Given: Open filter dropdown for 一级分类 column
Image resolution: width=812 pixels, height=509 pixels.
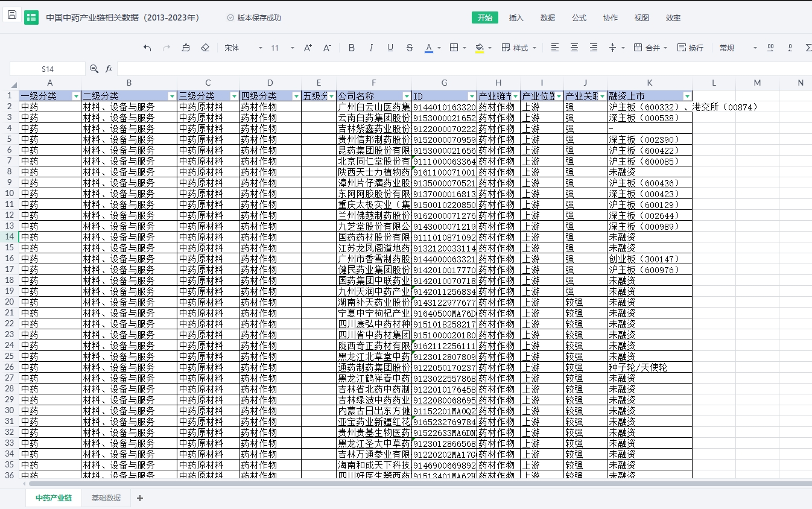Looking at the screenshot, I should point(76,96).
